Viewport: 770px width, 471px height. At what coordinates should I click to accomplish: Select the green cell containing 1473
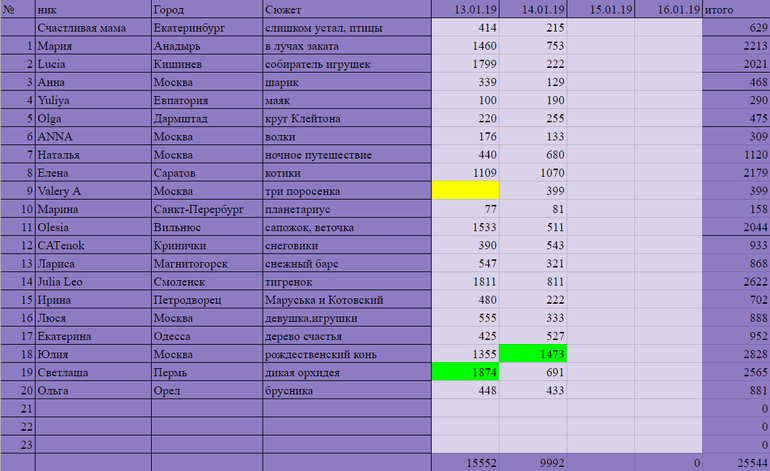tap(533, 354)
